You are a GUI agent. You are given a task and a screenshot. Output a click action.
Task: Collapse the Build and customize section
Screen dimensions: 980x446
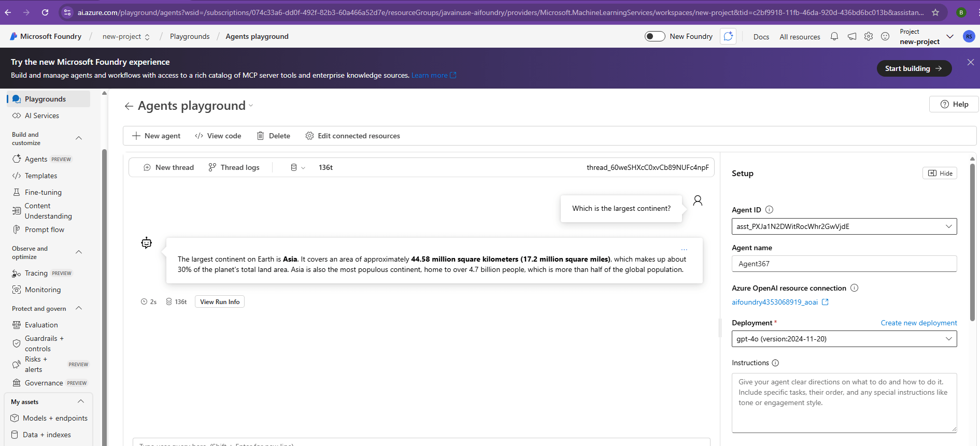(79, 138)
